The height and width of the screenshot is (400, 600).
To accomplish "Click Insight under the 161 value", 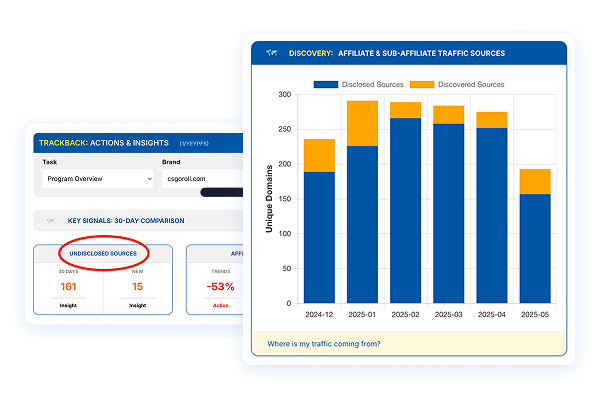I will click(68, 307).
